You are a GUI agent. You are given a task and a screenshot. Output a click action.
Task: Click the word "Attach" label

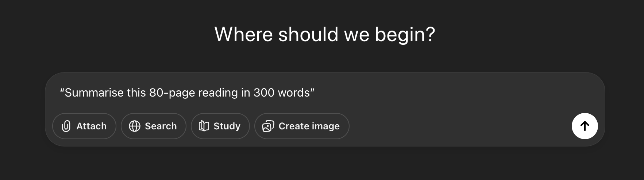92,126
